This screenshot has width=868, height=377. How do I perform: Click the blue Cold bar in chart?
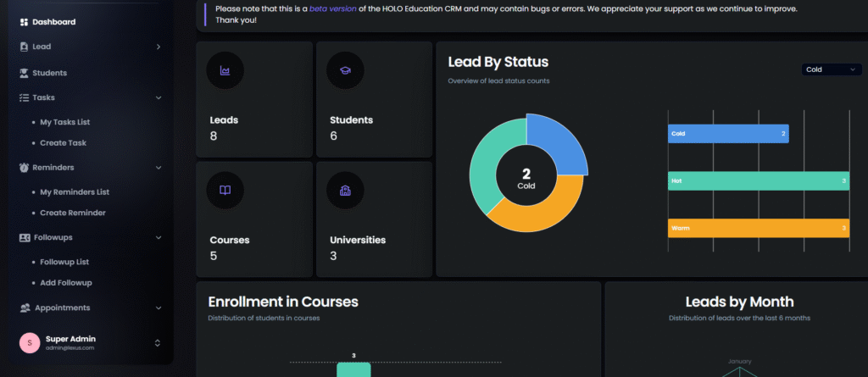point(727,134)
